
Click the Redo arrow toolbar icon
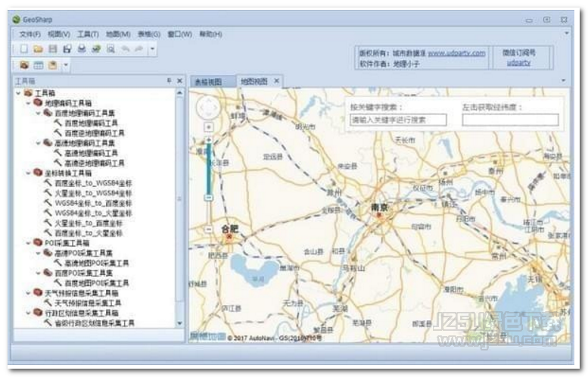click(x=139, y=48)
